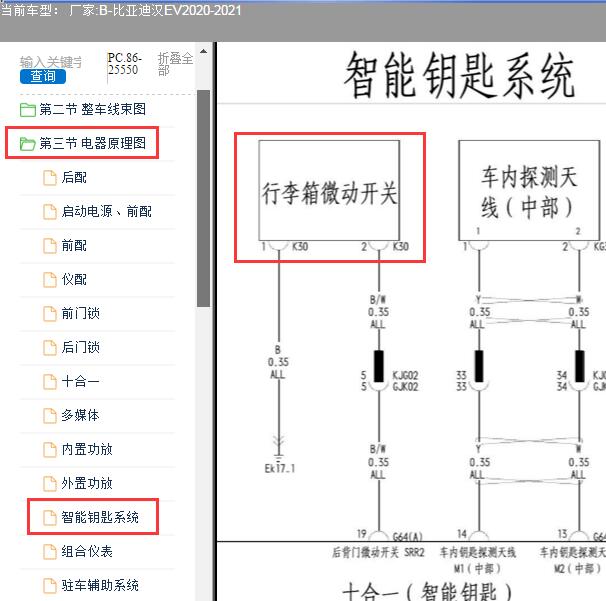Click document icon next to 后门锁
606x601 pixels.
coord(49,348)
